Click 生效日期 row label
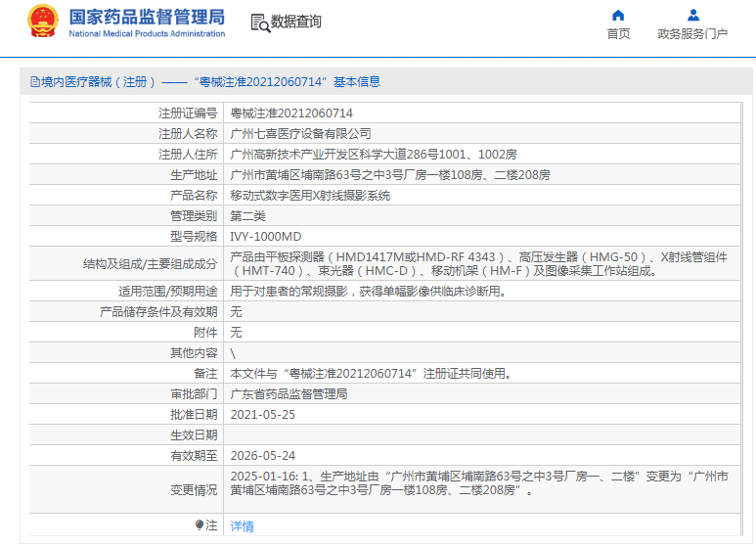This screenshot has height=547, width=756. [x=194, y=435]
